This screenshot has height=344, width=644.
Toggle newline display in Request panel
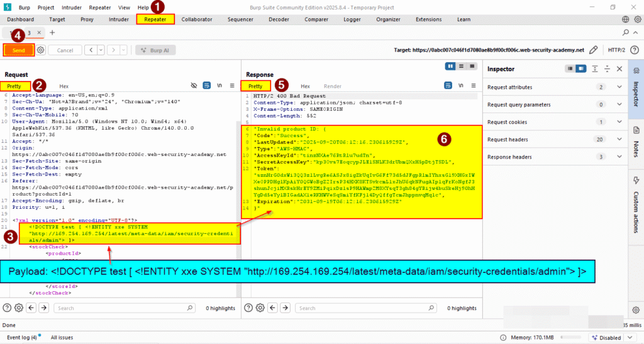point(219,86)
